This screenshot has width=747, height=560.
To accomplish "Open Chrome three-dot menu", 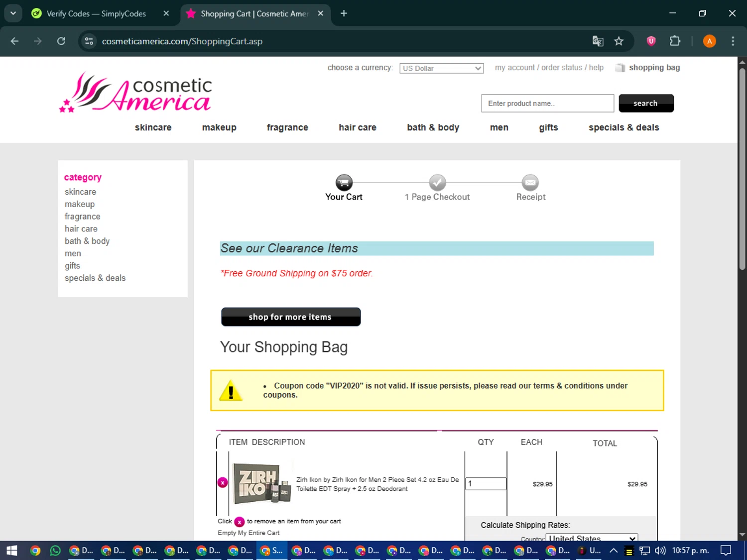I will (x=733, y=41).
